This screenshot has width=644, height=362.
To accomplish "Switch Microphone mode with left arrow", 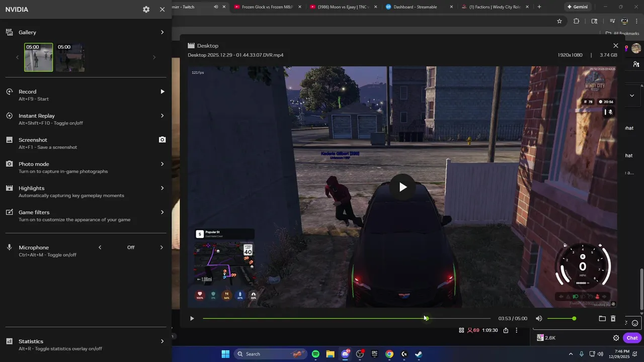I will 100,247.
